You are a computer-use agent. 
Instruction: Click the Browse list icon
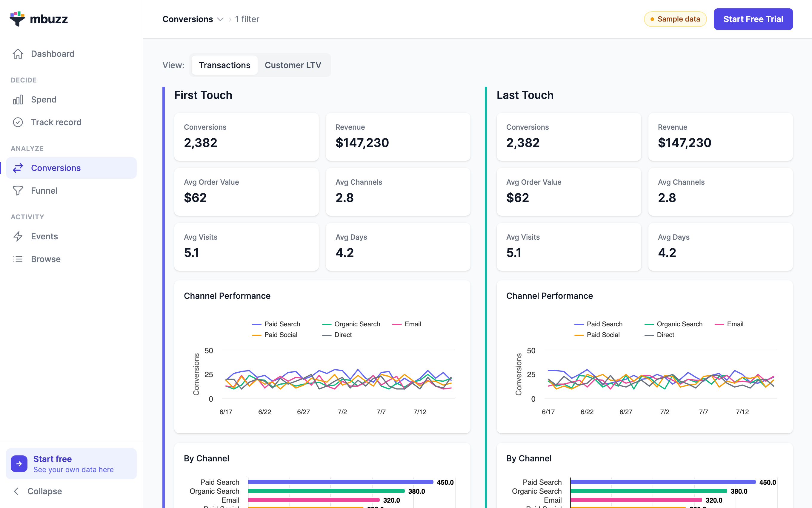(x=18, y=259)
